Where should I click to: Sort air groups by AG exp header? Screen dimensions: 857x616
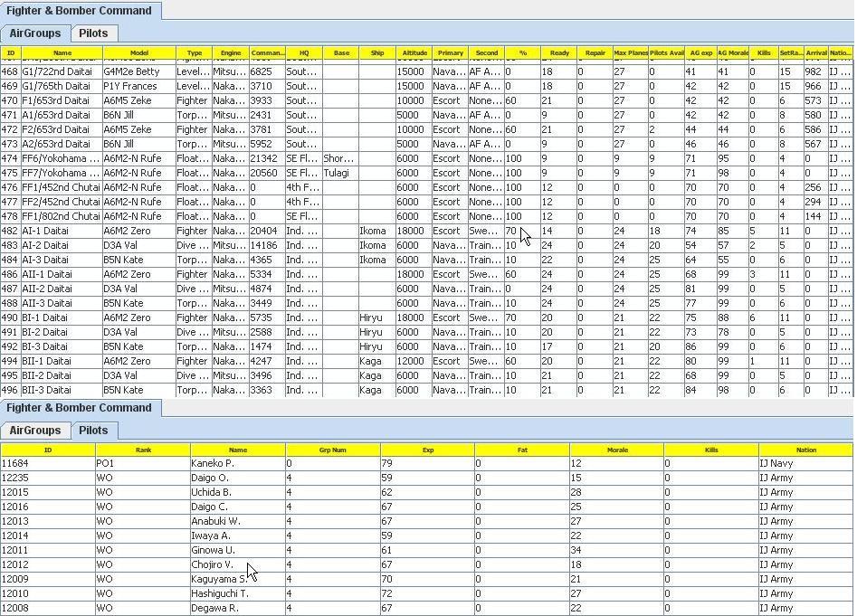(x=701, y=53)
